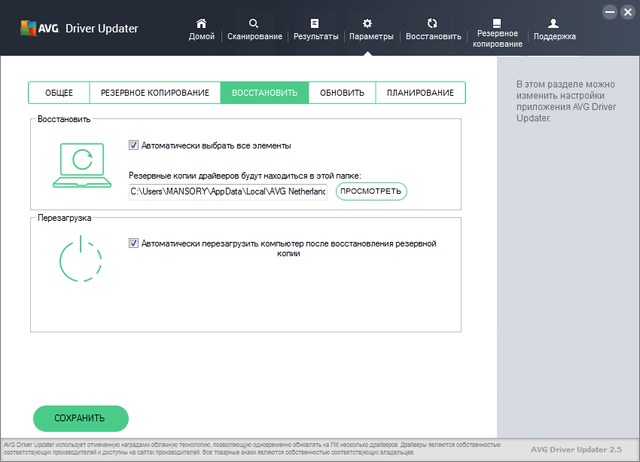This screenshot has height=462, width=640.
Task: Open the ПЛАНИРОВАНИЕ tab
Action: (x=421, y=93)
